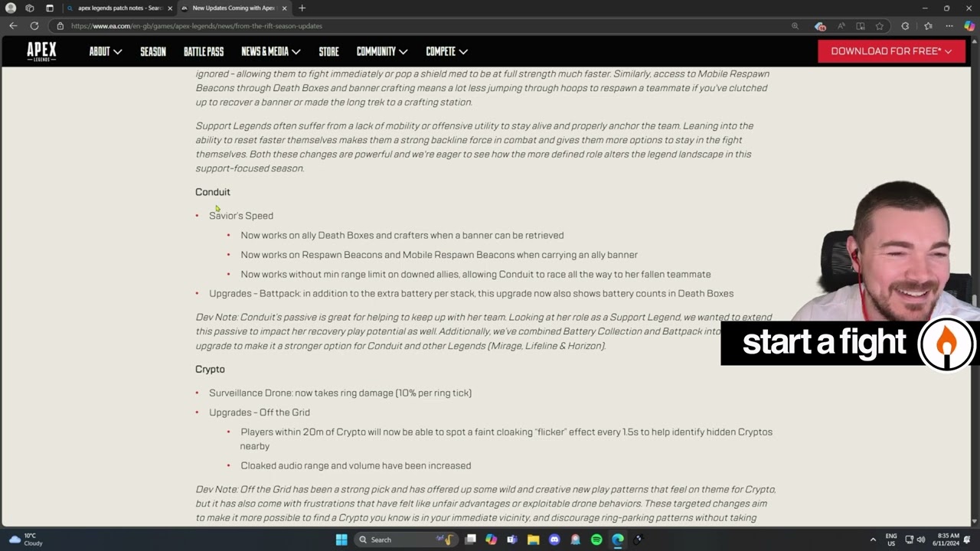This screenshot has width=980, height=551.
Task: Add this page to favorites
Action: point(880,26)
